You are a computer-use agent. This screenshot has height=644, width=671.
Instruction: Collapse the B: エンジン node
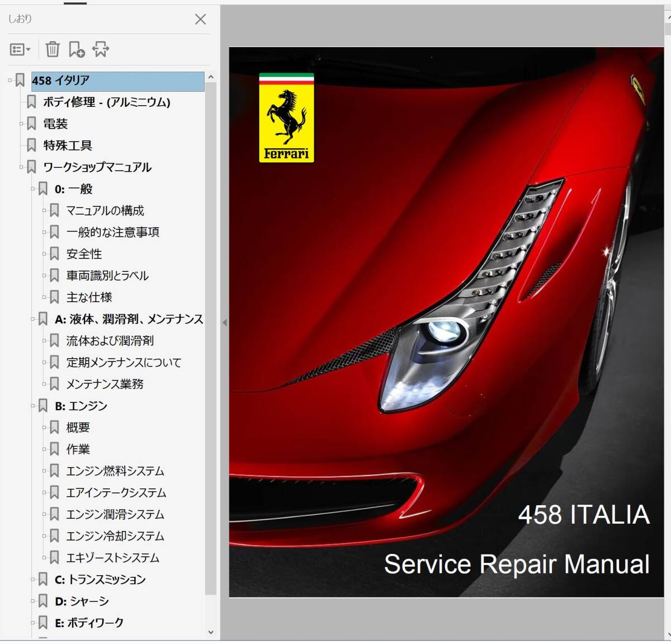(33, 406)
